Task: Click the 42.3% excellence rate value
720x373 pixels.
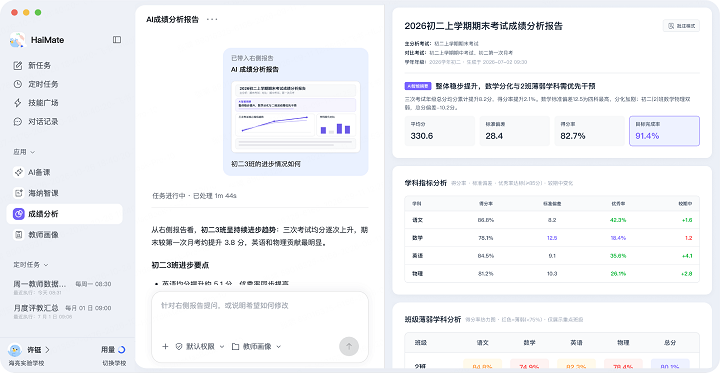Action: point(618,220)
